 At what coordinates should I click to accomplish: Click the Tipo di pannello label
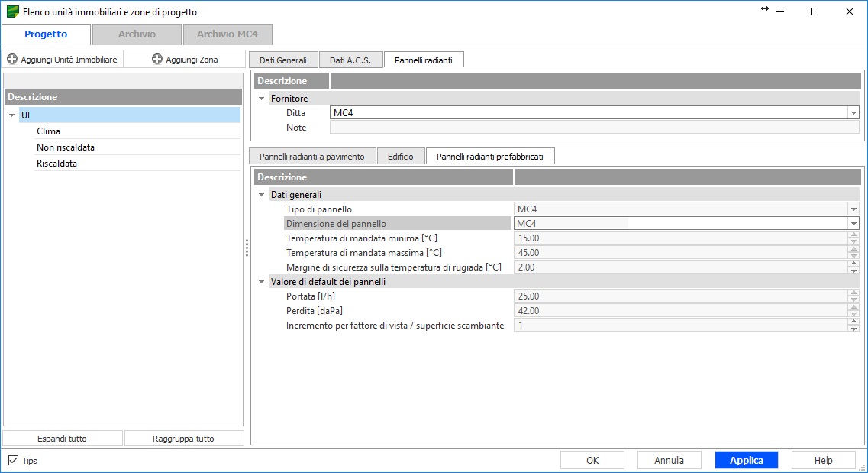[x=319, y=209]
